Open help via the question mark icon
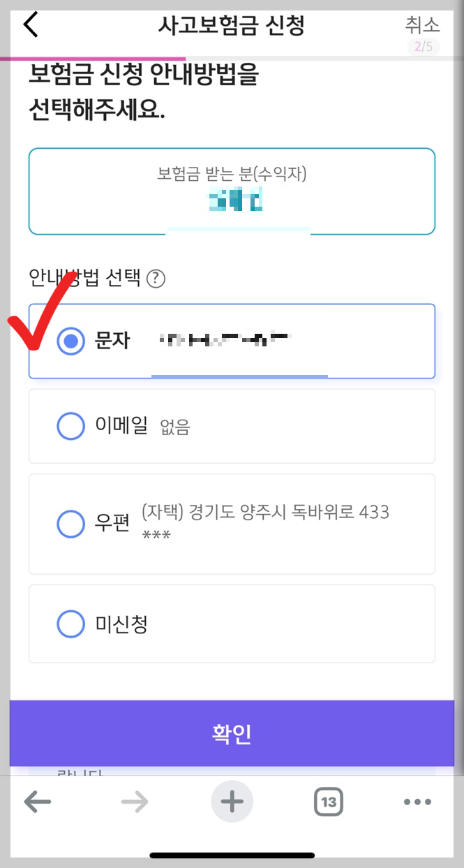The image size is (464, 868). click(x=156, y=279)
